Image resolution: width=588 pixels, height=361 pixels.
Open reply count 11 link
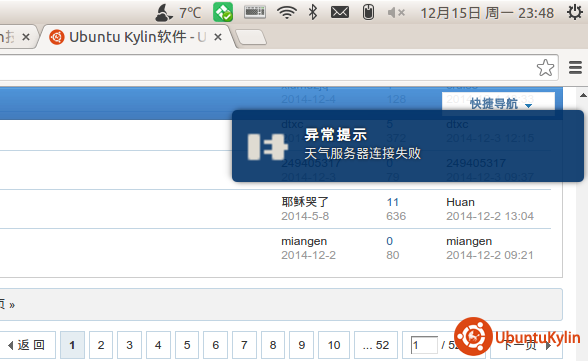coord(393,202)
